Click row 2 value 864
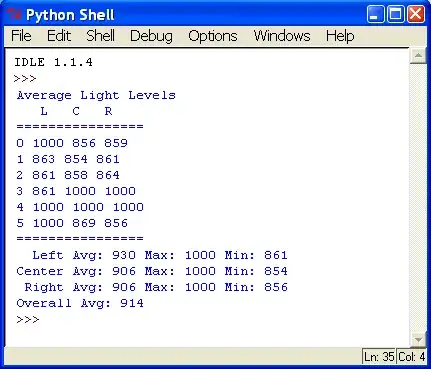 point(108,175)
